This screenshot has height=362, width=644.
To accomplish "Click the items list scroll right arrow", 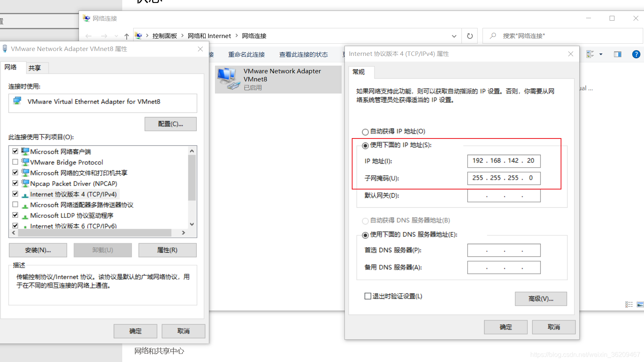I will pos(183,233).
